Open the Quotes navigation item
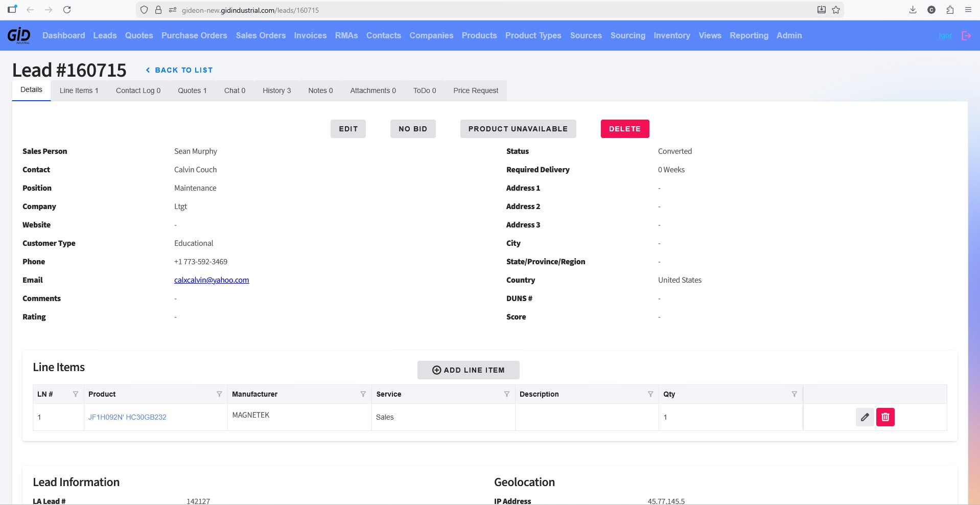980x505 pixels. (x=139, y=35)
